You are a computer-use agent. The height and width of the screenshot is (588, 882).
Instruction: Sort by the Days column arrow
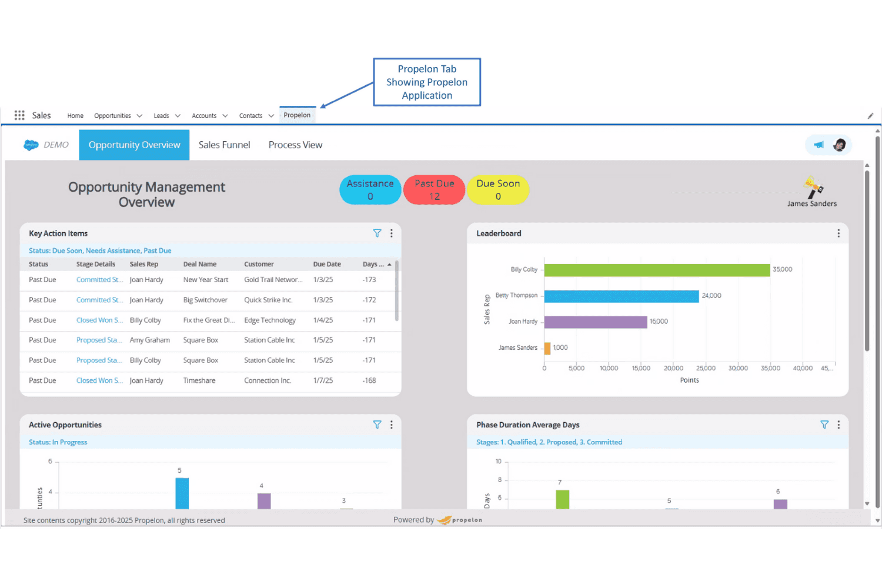(389, 265)
